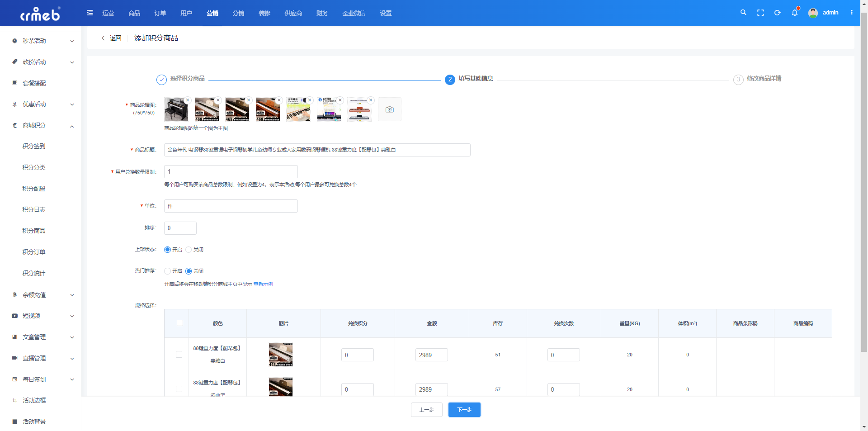Viewport: 868px width, 431px height.
Task: Go back using 返回 arrow
Action: [111, 38]
